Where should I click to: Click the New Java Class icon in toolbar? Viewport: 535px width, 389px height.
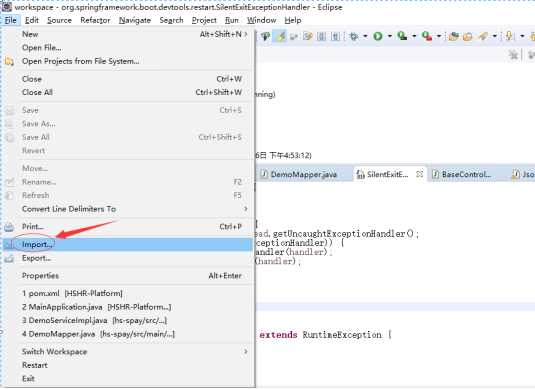click(467, 36)
